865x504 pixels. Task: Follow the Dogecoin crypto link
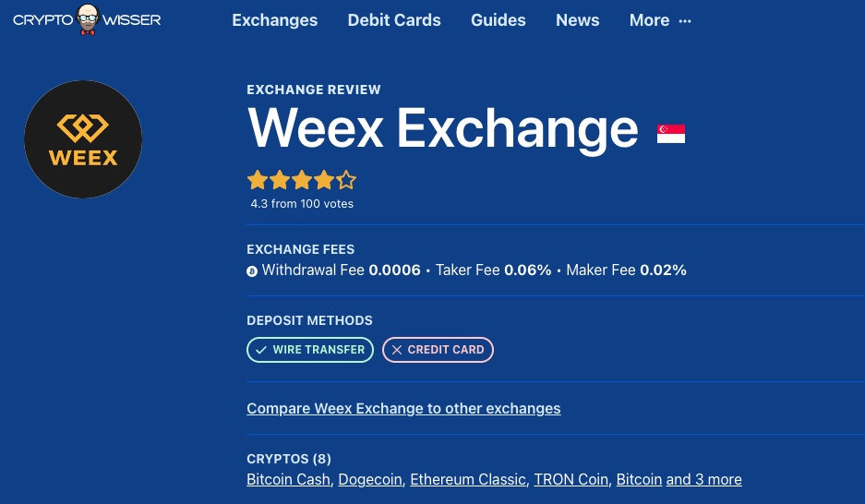click(370, 479)
